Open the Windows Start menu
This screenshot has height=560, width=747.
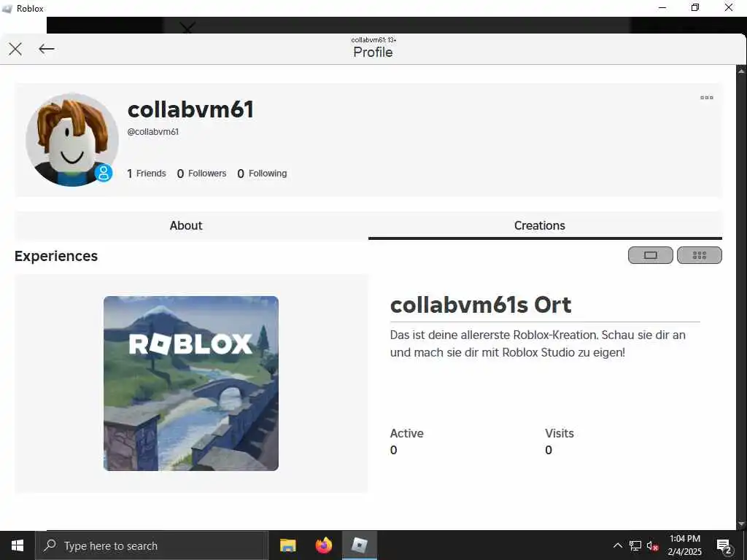tap(18, 545)
